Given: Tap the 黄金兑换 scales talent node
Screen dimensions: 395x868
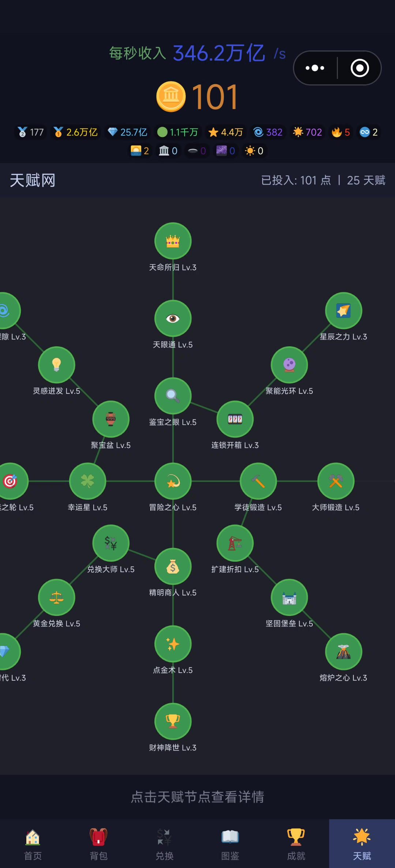Looking at the screenshot, I should 57,597.
